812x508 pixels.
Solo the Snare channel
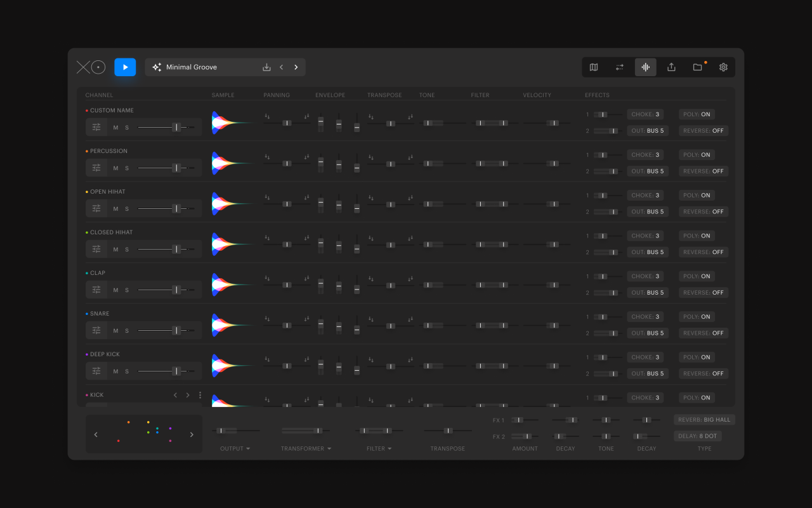click(127, 331)
